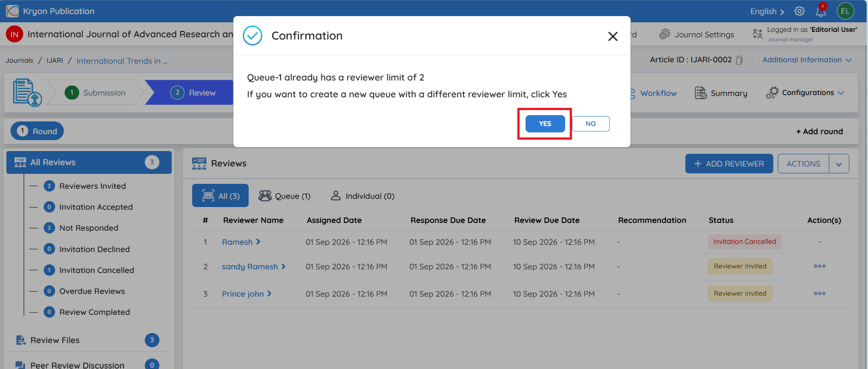Click the ADD REVIEWER button
The width and height of the screenshot is (868, 369).
pyautogui.click(x=729, y=164)
